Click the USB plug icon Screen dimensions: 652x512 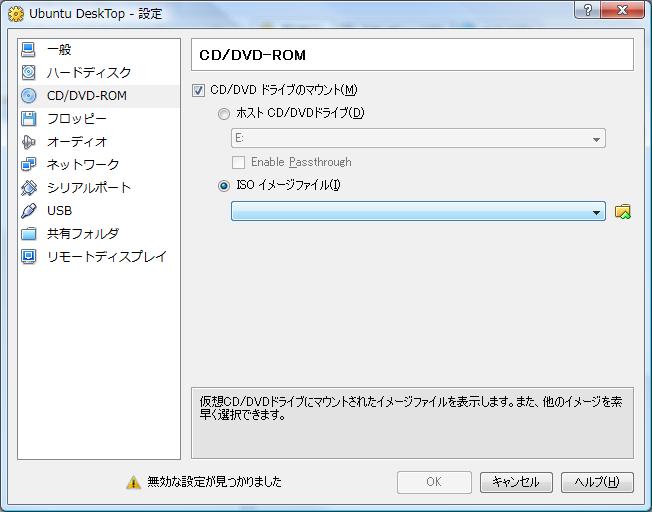pos(28,210)
